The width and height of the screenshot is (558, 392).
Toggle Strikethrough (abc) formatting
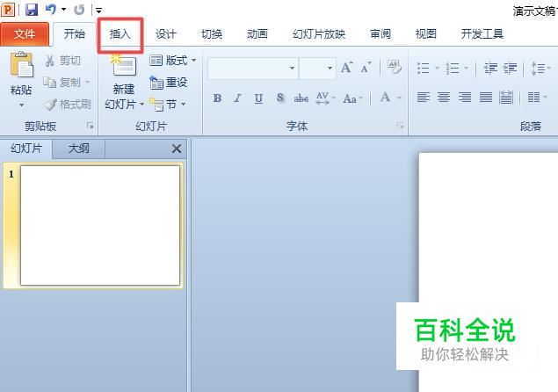pyautogui.click(x=301, y=98)
